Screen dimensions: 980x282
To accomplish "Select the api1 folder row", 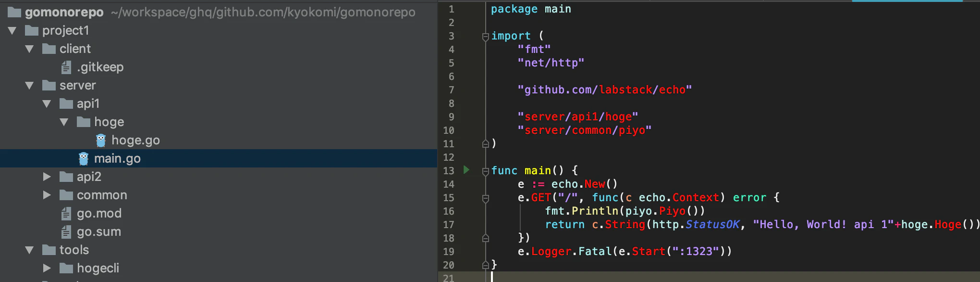I will click(x=219, y=103).
